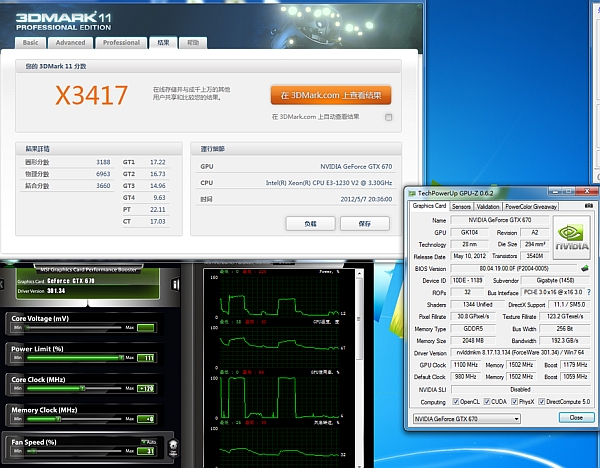The width and height of the screenshot is (600, 468).
Task: Click the 保存 save button in 3DMark
Action: point(365,223)
